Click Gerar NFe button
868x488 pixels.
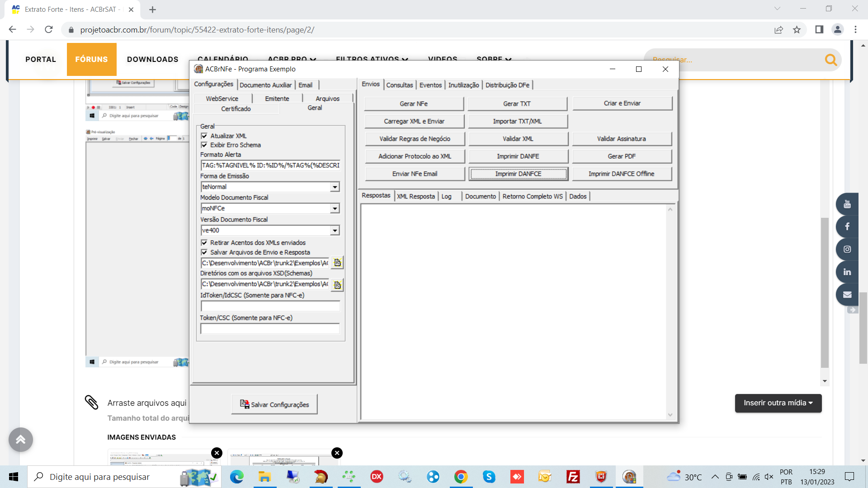coord(414,103)
